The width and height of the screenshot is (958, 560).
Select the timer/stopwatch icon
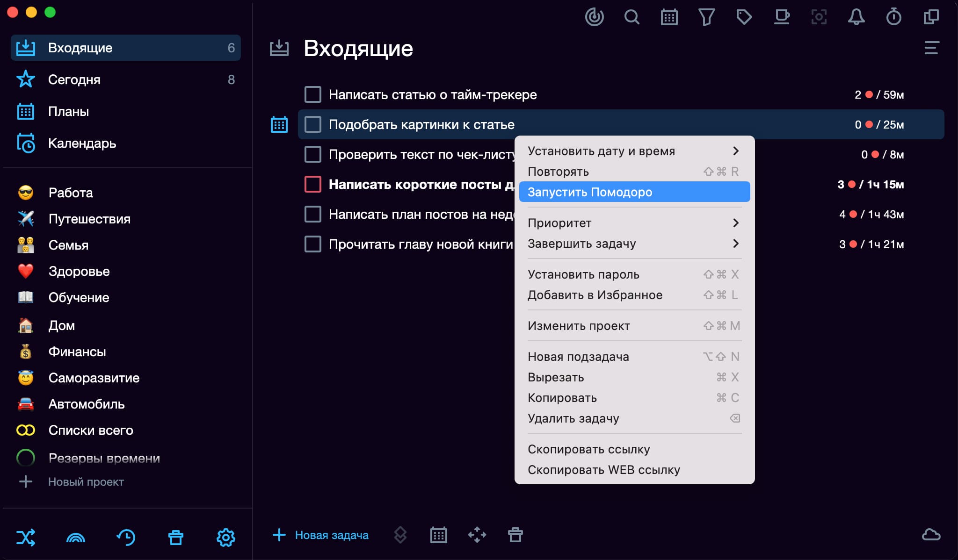point(893,17)
